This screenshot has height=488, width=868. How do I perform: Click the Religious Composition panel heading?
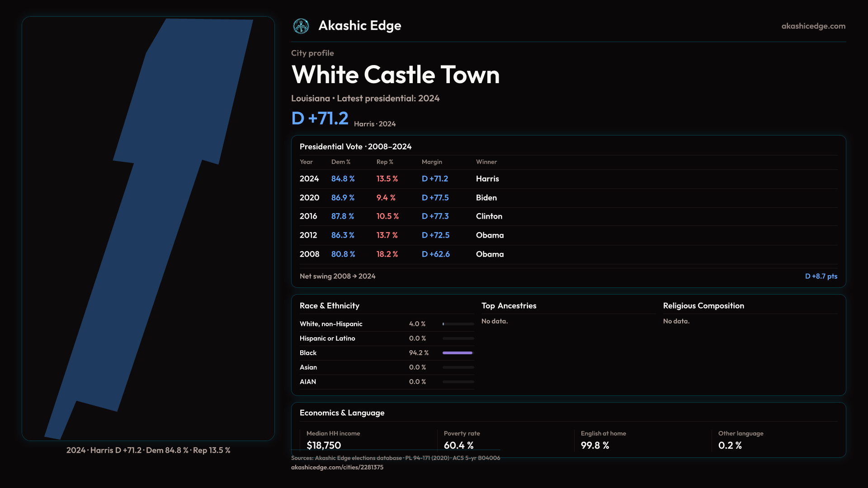coord(703,306)
